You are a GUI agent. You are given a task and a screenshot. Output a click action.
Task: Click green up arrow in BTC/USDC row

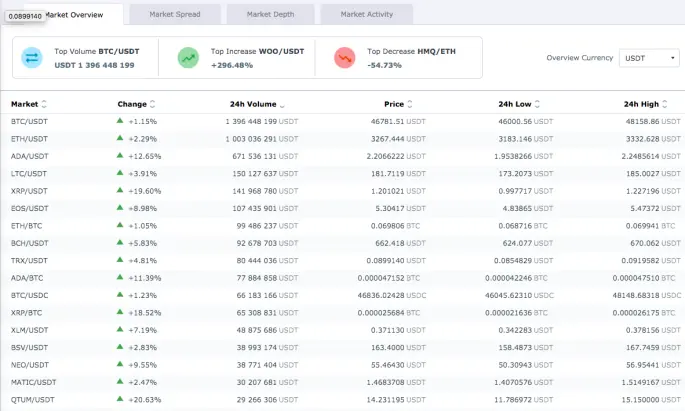point(120,295)
